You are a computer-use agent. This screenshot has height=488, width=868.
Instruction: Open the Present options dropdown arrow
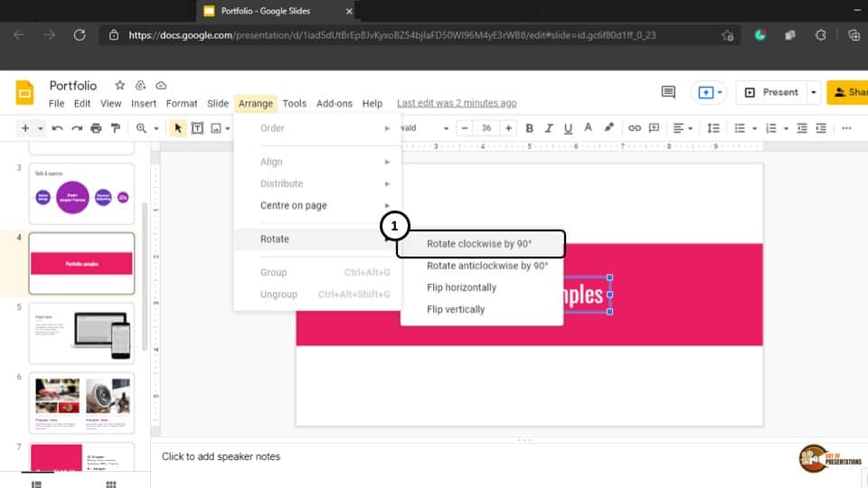tap(813, 92)
